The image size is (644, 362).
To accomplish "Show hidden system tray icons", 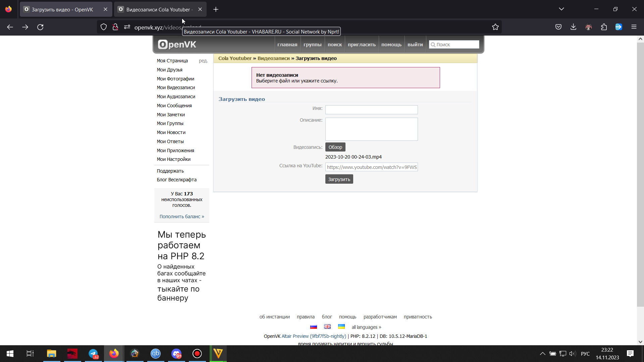I will 542,354.
